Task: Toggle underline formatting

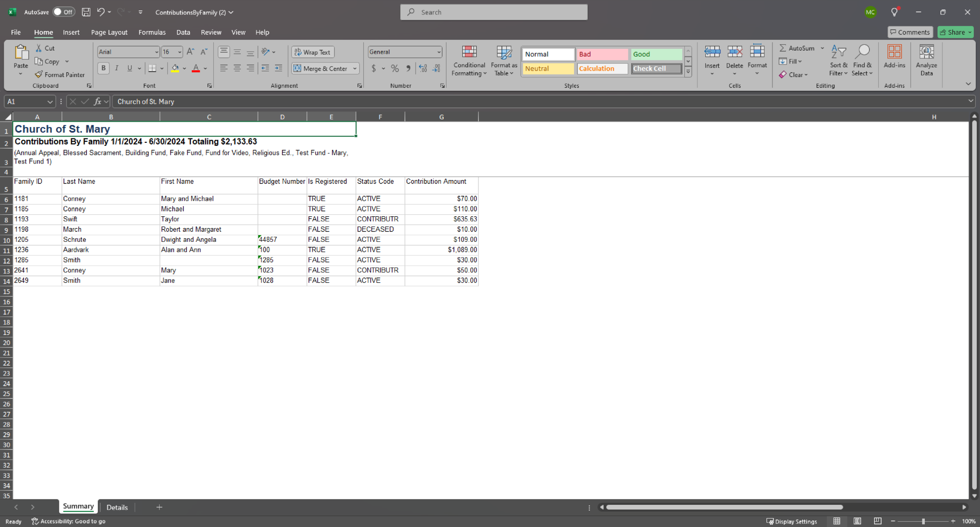Action: pos(130,69)
